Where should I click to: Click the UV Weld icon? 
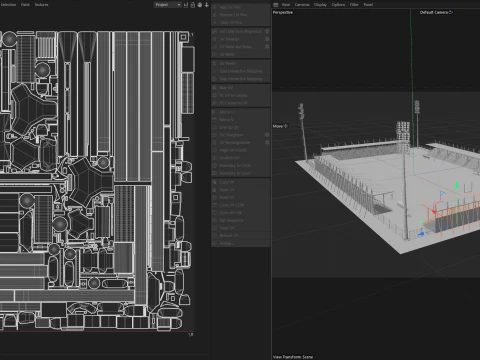[x=215, y=54]
